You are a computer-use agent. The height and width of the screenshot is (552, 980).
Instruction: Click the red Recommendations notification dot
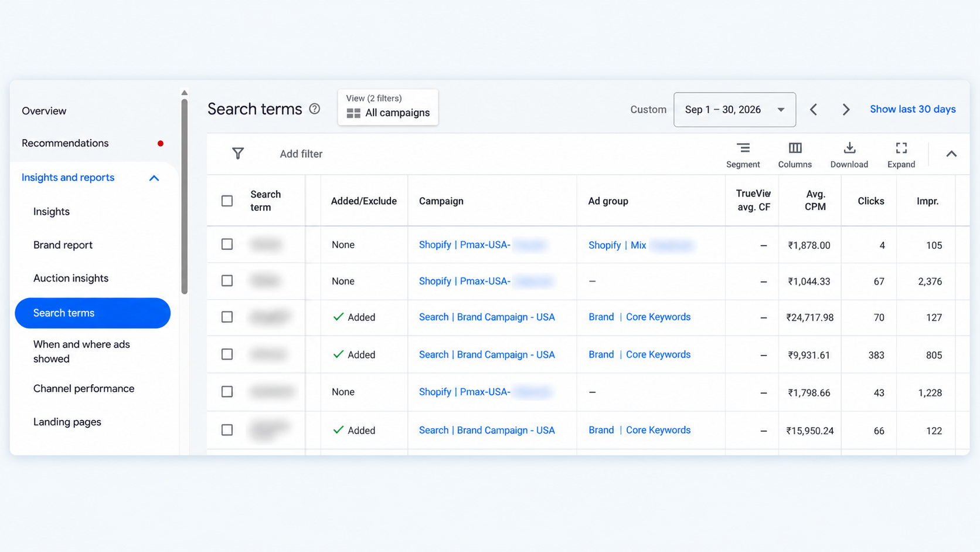coord(161,143)
